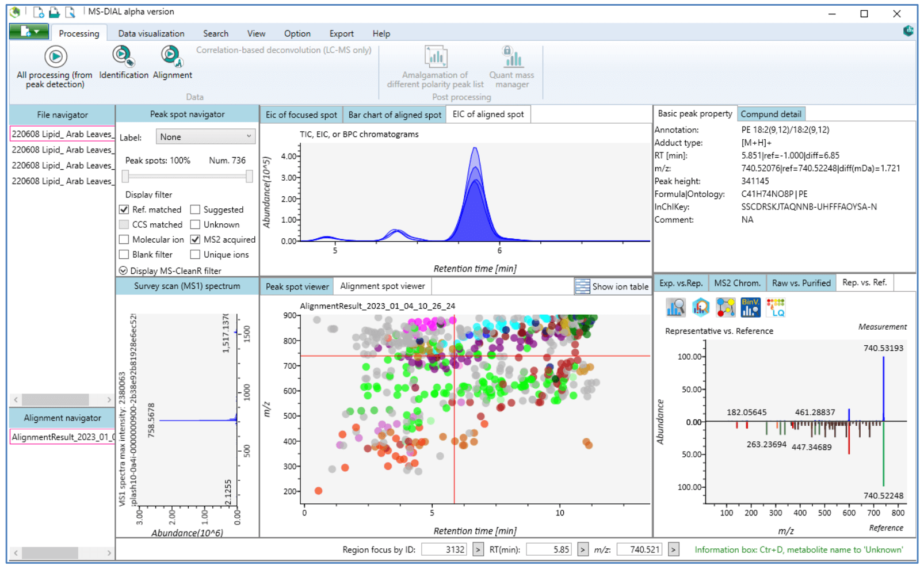Enable the Unknown display filter

pyautogui.click(x=196, y=224)
